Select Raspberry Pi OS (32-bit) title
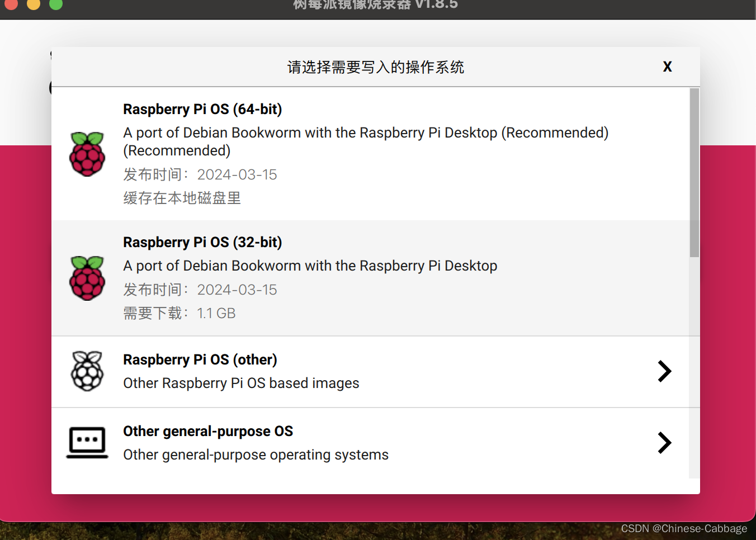756x540 pixels. 202,242
